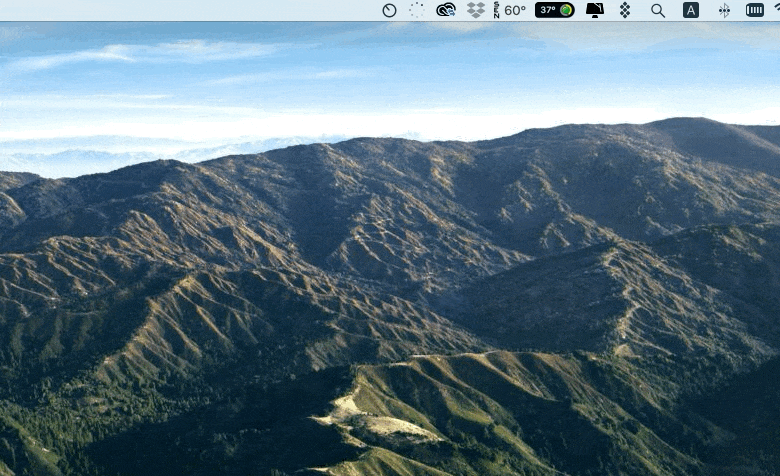The image size is (780, 476).
Task: Click the diamond-pattern dots menu icon
Action: click(x=625, y=10)
